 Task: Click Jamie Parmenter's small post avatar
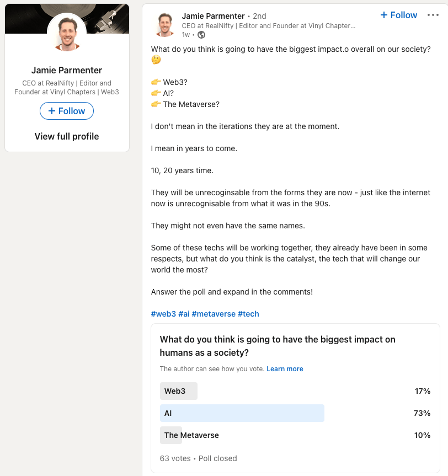pos(166,25)
